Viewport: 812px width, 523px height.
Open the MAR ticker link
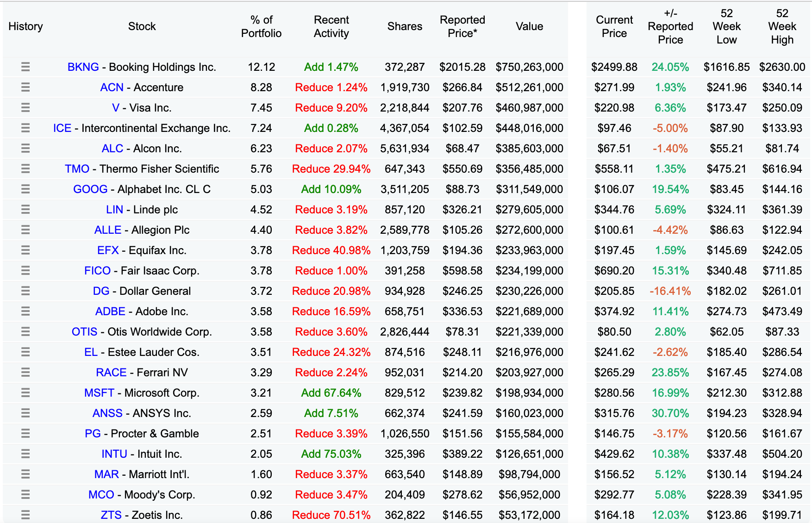pyautogui.click(x=106, y=474)
